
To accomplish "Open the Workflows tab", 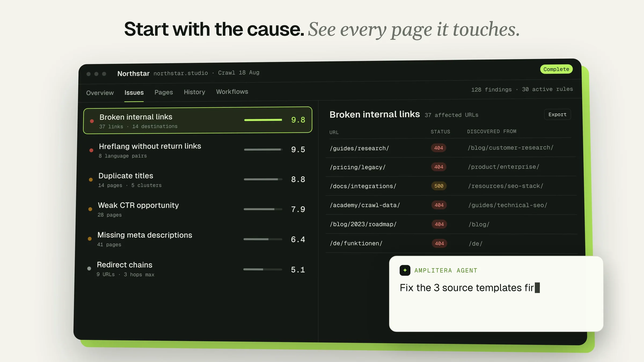I will (x=232, y=92).
